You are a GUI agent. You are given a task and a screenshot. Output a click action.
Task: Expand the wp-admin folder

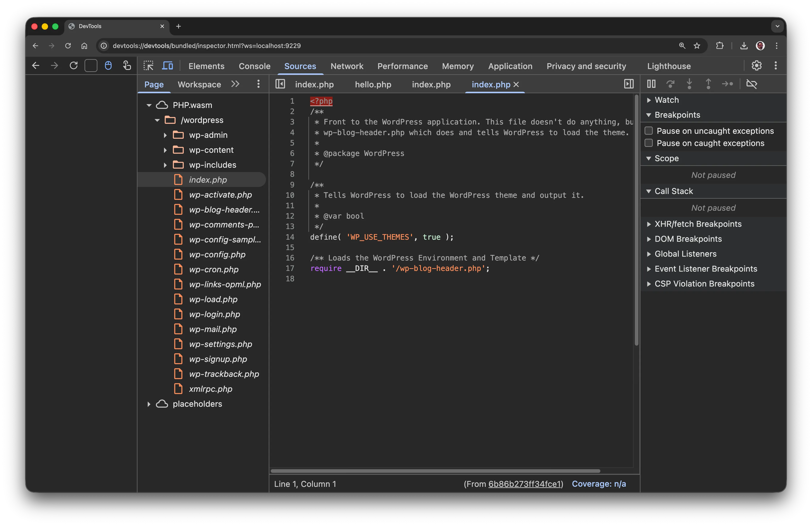(x=165, y=135)
